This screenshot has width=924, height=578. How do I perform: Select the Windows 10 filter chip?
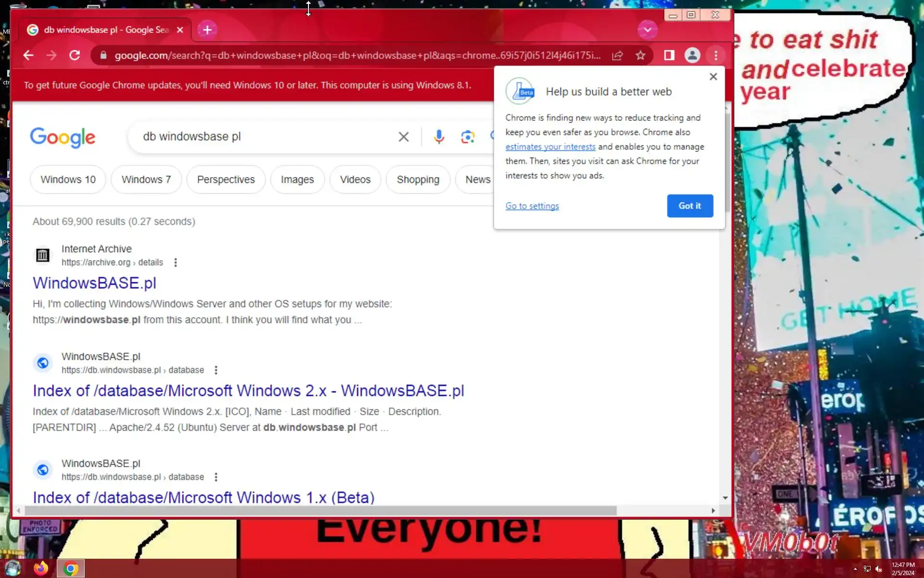click(x=68, y=180)
